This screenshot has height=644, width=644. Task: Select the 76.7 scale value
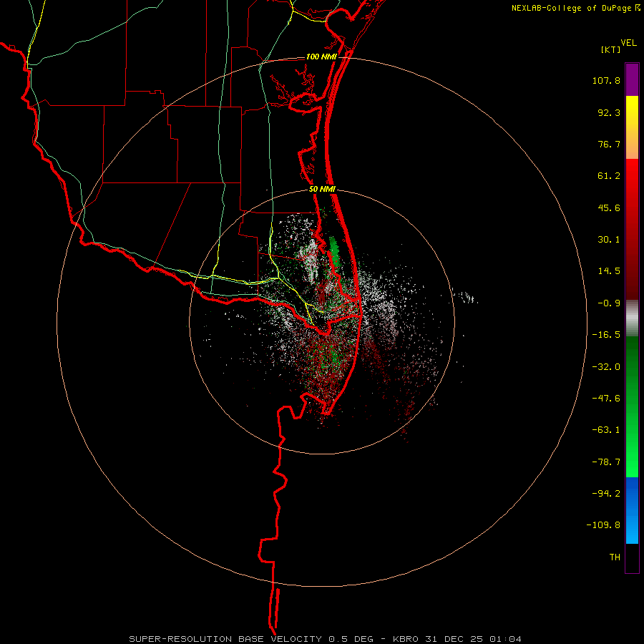pyautogui.click(x=609, y=144)
